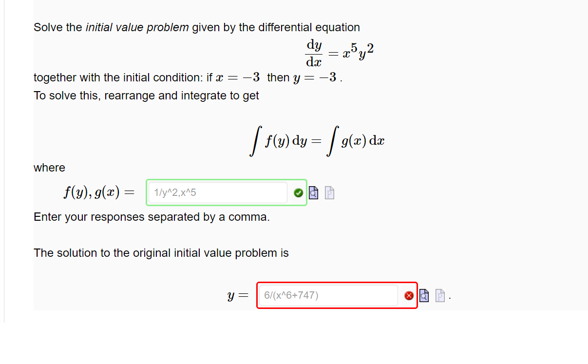Click the green-bordered correct answer field
Image resolution: width=588 pixels, height=364 pixels.
(217, 192)
